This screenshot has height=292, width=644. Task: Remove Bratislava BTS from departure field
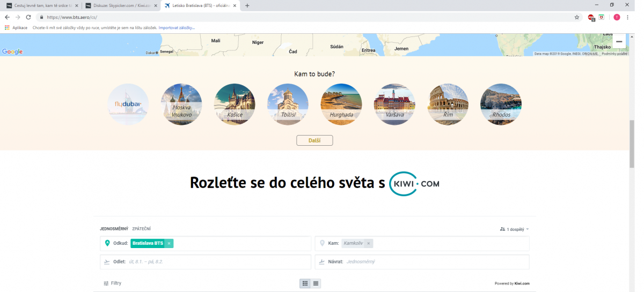[x=169, y=243]
